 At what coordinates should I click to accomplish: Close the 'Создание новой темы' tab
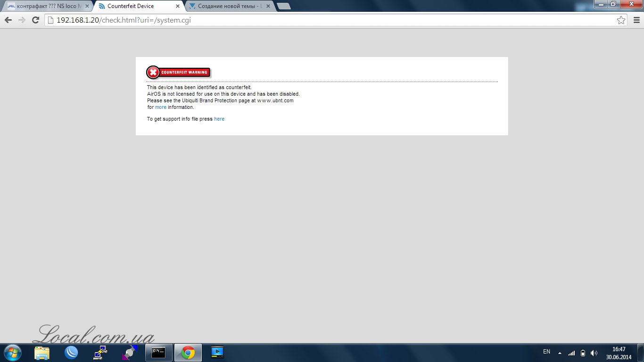click(x=268, y=6)
